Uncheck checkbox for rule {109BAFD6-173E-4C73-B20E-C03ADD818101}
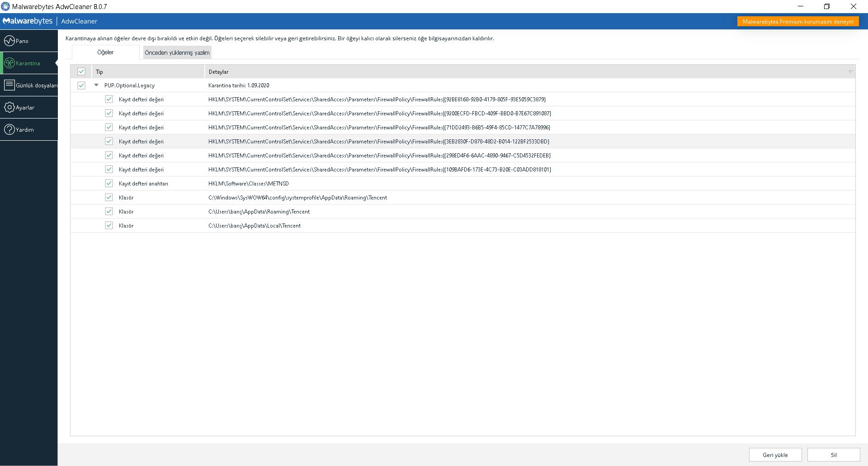Viewport: 868px width, 466px height. (x=109, y=169)
